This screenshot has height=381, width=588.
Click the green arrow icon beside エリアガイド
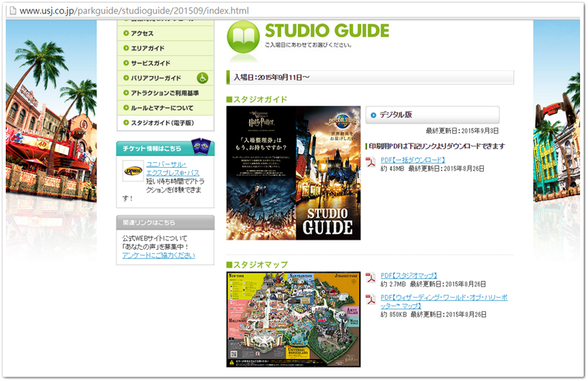(126, 48)
